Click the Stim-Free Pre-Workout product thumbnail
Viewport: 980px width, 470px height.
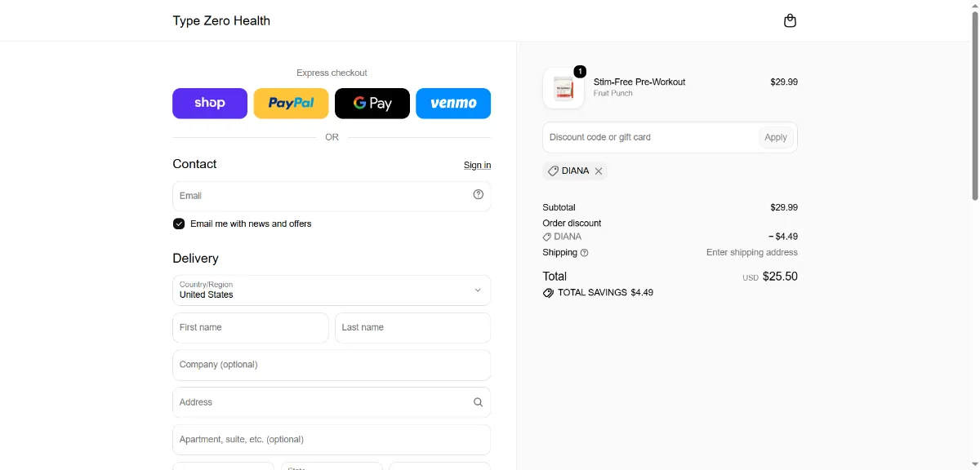click(x=563, y=88)
